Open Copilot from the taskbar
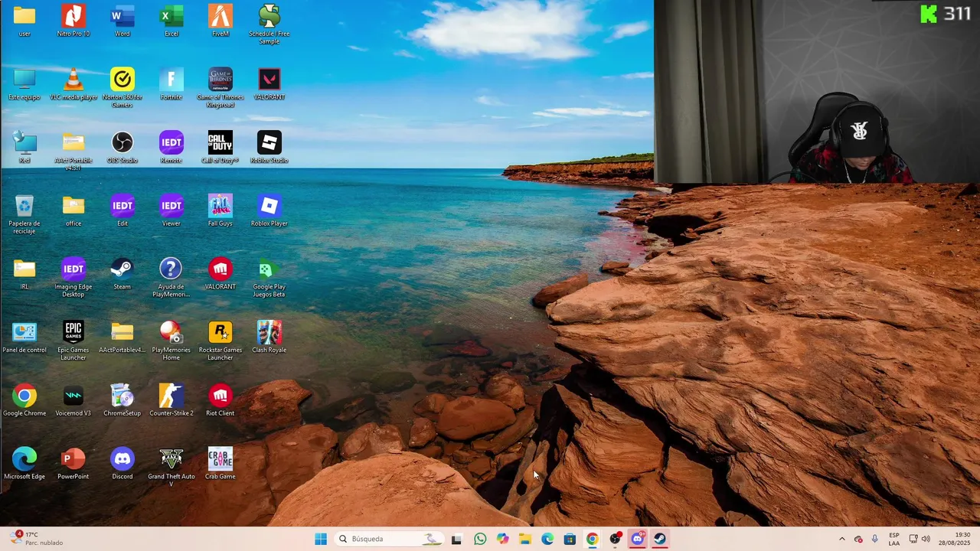The image size is (980, 551). coord(502,539)
